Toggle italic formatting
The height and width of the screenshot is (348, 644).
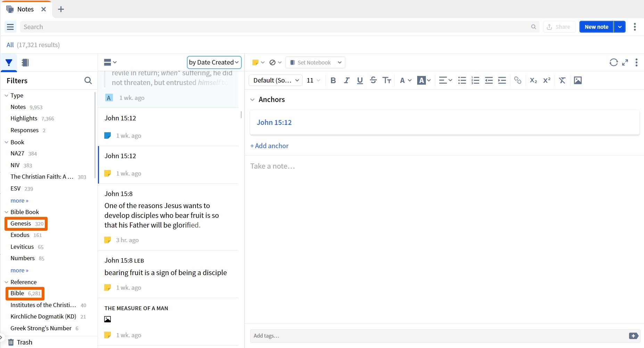click(346, 80)
